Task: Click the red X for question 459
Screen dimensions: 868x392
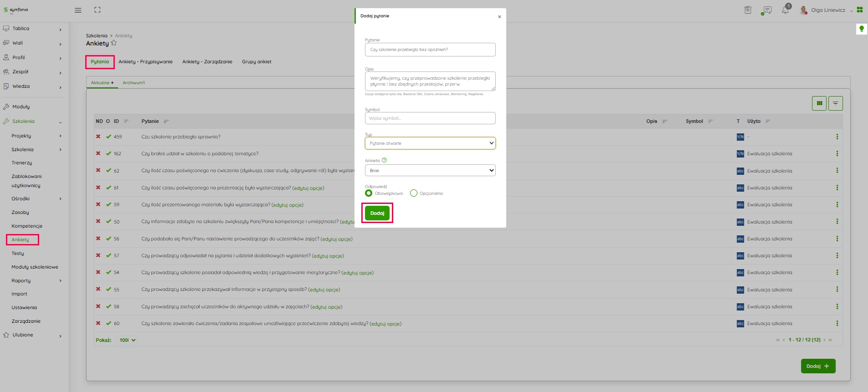Action: click(x=98, y=137)
